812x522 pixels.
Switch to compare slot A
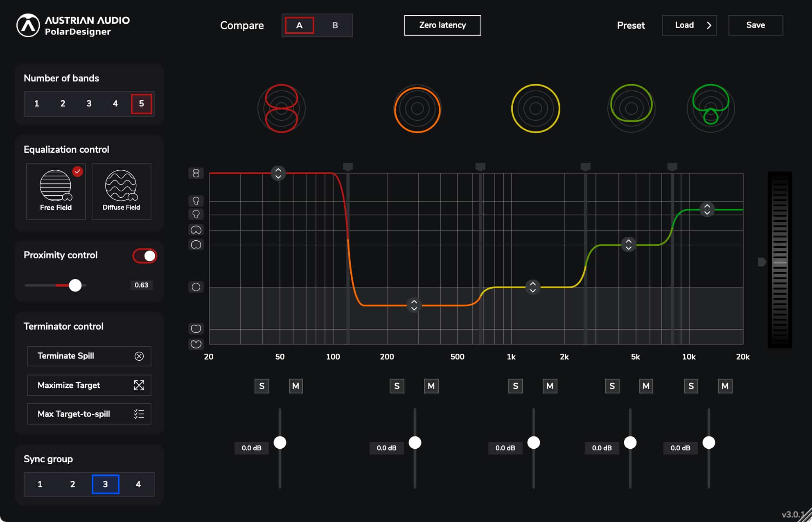click(300, 25)
